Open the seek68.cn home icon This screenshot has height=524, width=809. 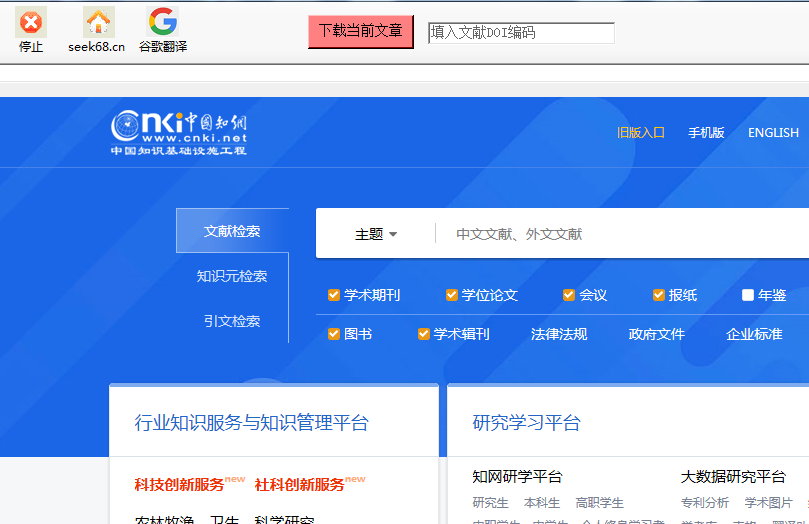(x=98, y=22)
